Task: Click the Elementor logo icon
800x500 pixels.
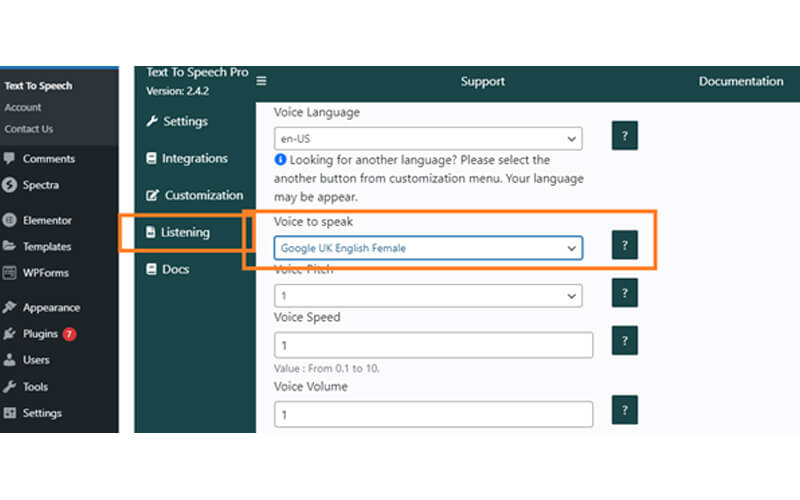Action: pyautogui.click(x=9, y=220)
